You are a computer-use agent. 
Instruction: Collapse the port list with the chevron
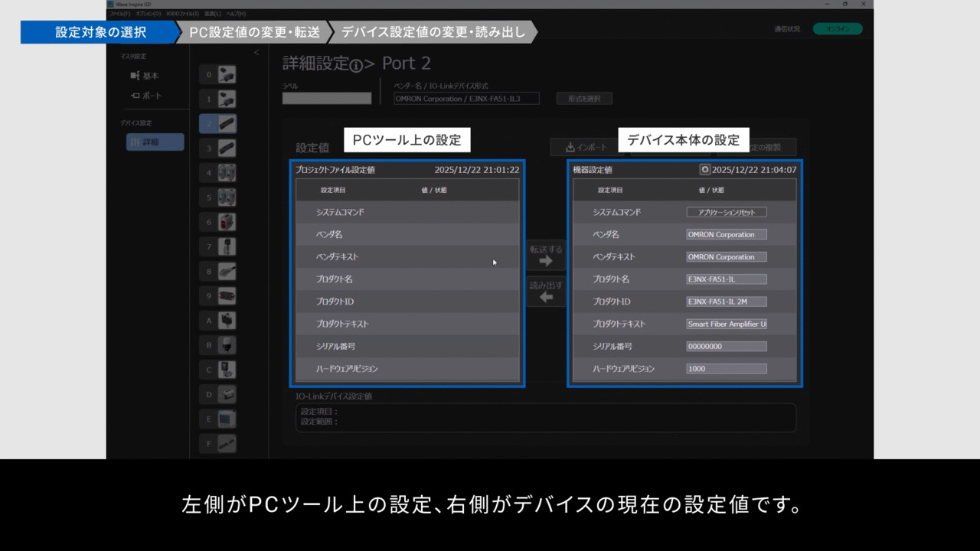point(256,53)
